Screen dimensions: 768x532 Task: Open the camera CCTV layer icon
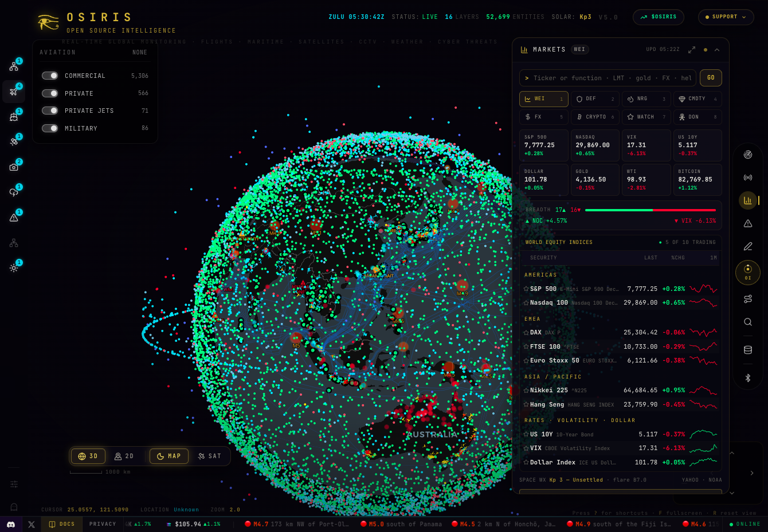coord(14,167)
